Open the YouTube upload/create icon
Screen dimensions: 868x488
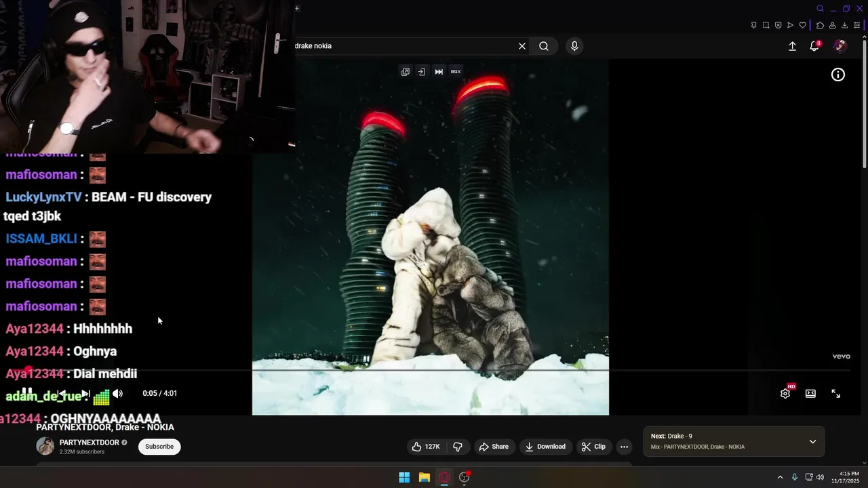pyautogui.click(x=792, y=46)
